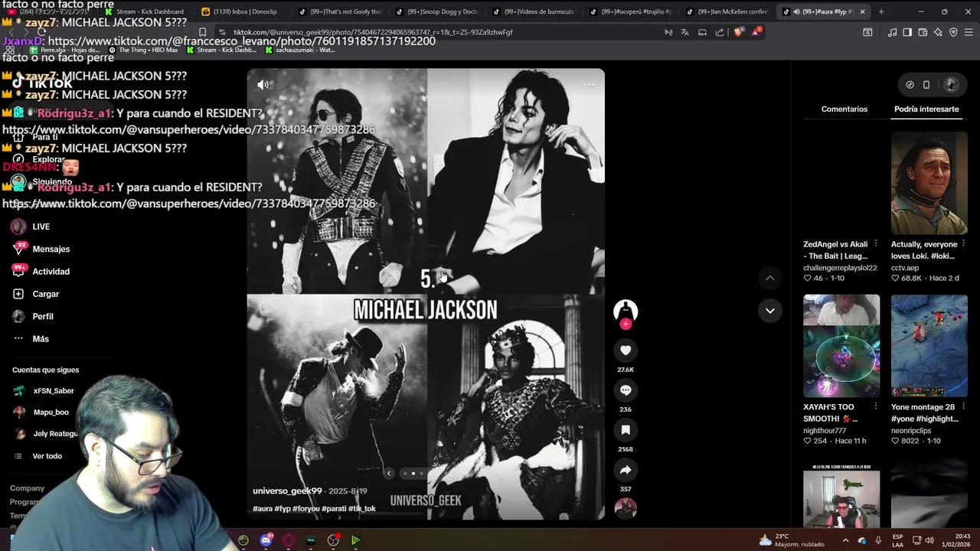The height and width of the screenshot is (551, 980).
Task: Open the three-dot options on the video
Action: click(589, 85)
